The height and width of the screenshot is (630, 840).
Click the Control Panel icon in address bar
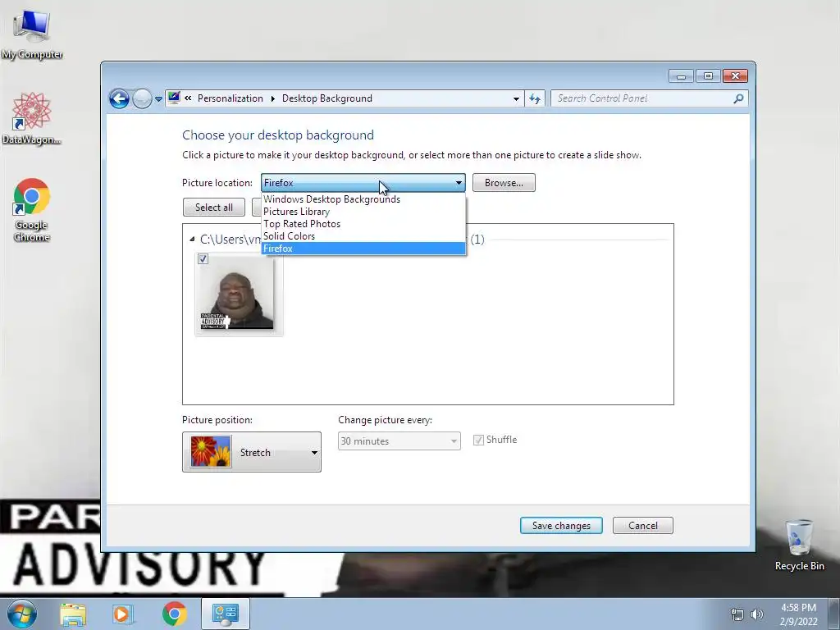(174, 98)
